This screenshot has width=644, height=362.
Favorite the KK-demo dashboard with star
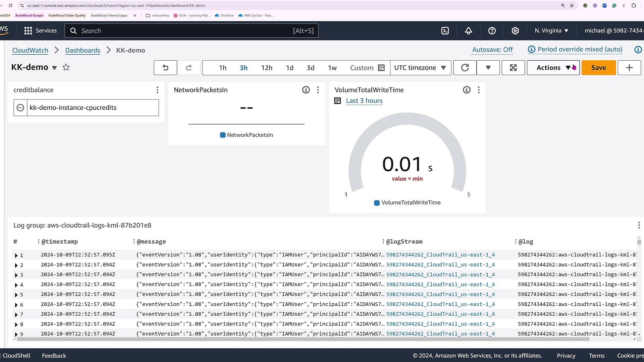tap(66, 67)
